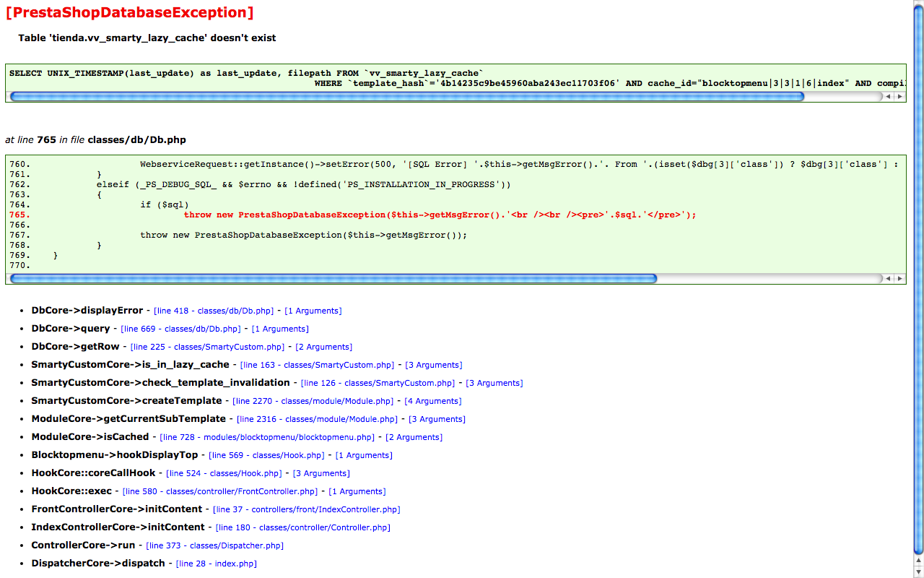Show '1 Arguments' for HookCore::exec
The width and height of the screenshot is (924, 578).
(x=357, y=491)
